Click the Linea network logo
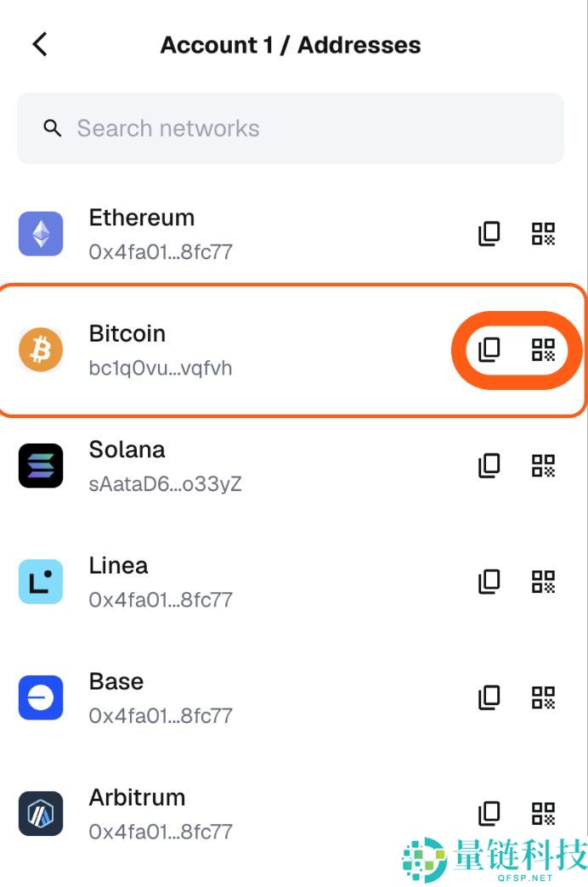 [x=40, y=581]
